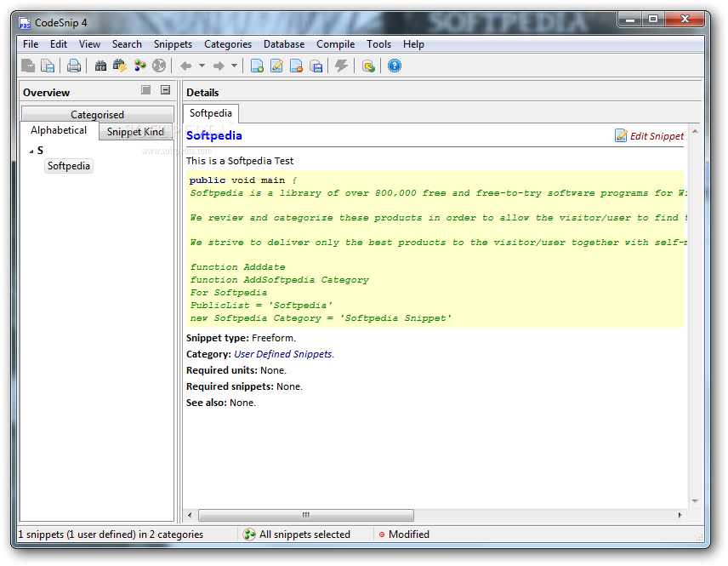Viewport: 728px width, 566px height.
Task: Open the Tools menu
Action: (x=378, y=44)
